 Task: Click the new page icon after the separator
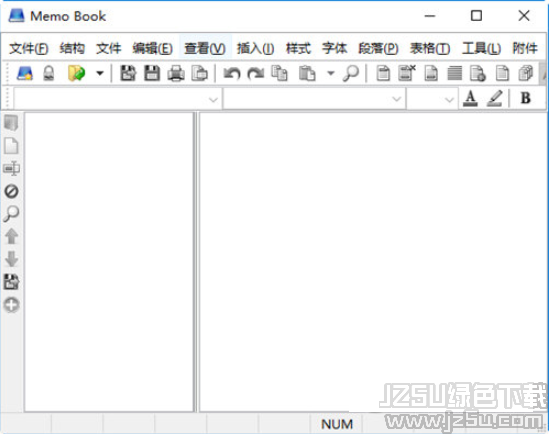383,74
